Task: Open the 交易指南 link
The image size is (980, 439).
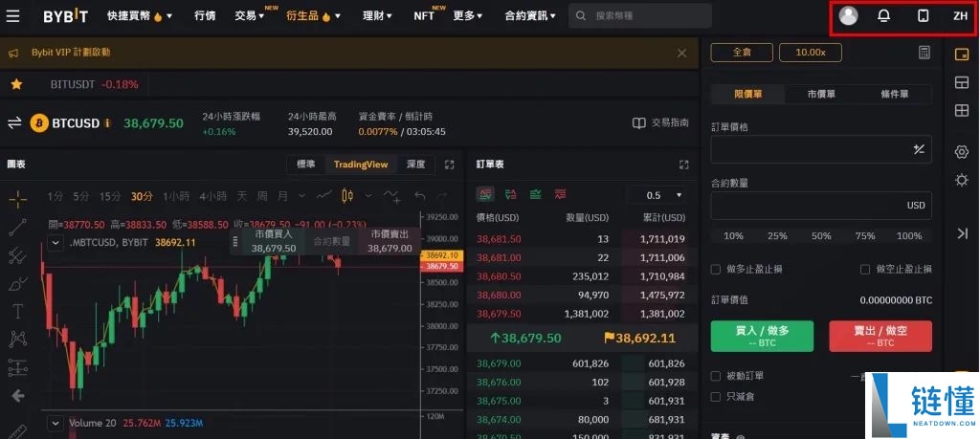Action: point(660,123)
